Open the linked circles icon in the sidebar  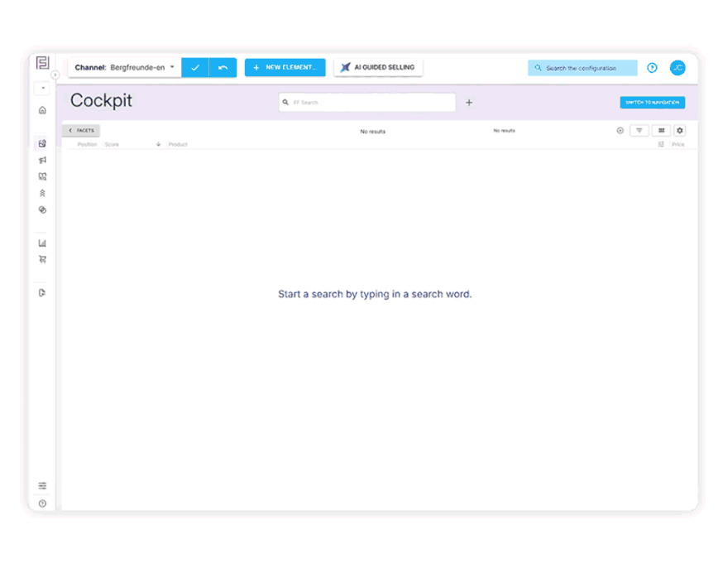[x=42, y=209]
